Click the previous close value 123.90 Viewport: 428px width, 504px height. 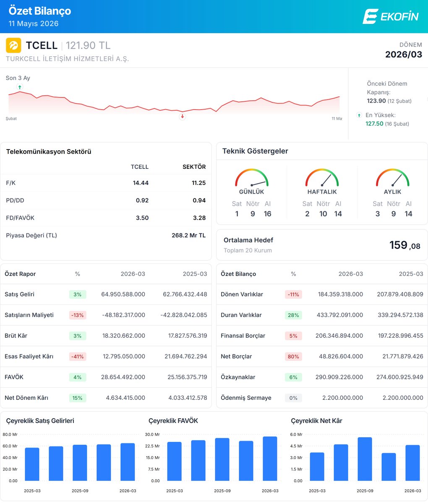[x=376, y=101]
